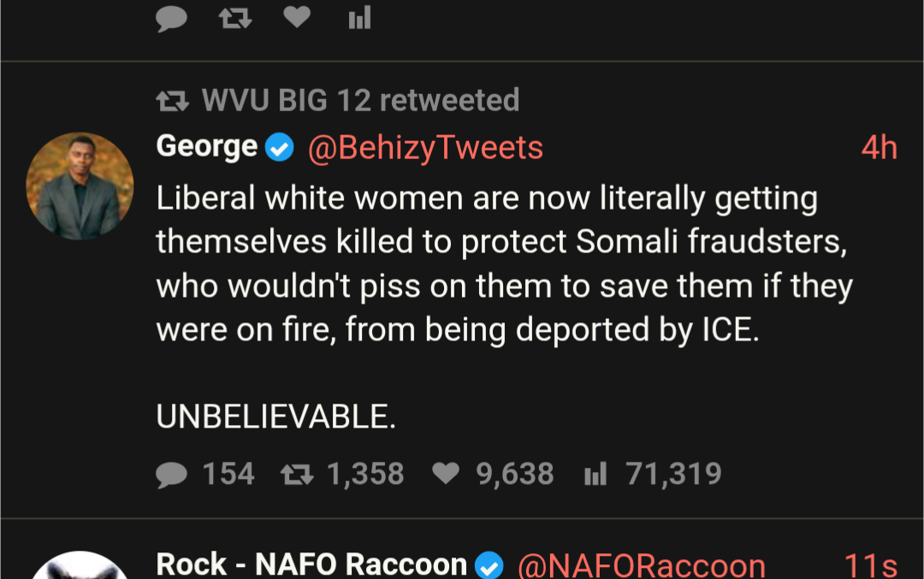Open George's display name link

click(x=206, y=147)
